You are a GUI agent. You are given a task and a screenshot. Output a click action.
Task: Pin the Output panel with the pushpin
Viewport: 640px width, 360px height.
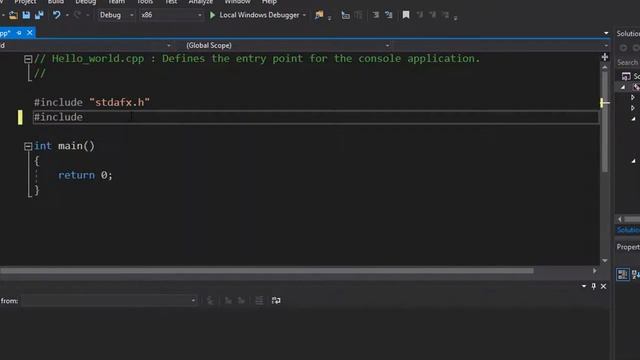(x=593, y=286)
